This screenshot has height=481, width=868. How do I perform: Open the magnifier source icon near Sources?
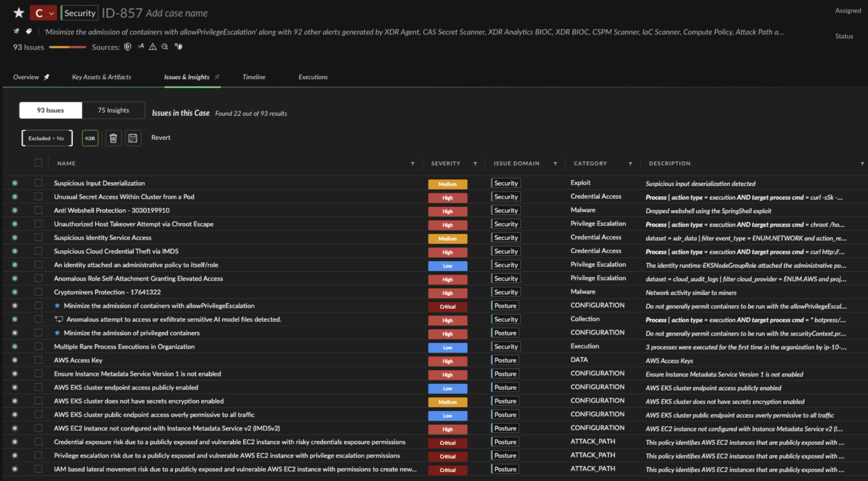click(164, 47)
